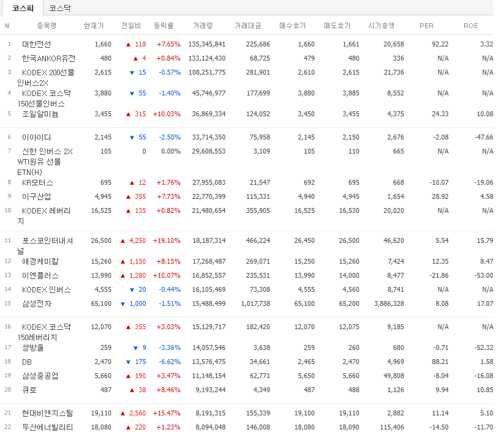Open stock 이구산업
This screenshot has height=435, width=504.
(x=36, y=197)
